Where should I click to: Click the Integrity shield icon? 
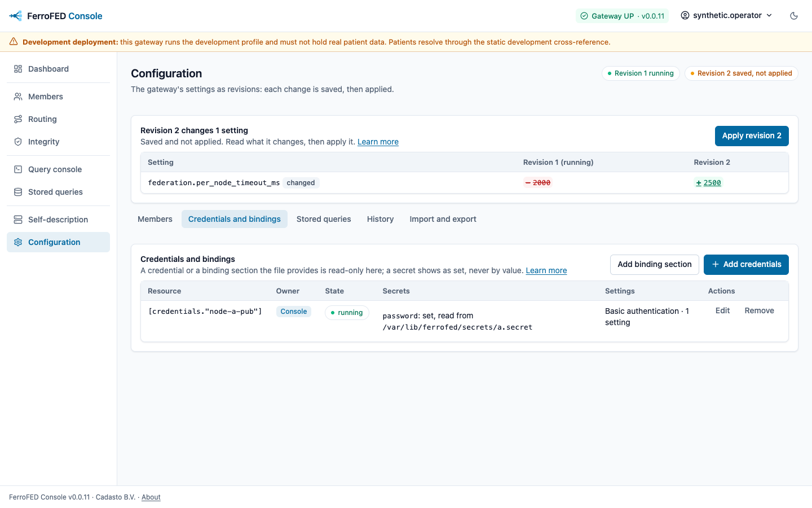[x=18, y=142]
